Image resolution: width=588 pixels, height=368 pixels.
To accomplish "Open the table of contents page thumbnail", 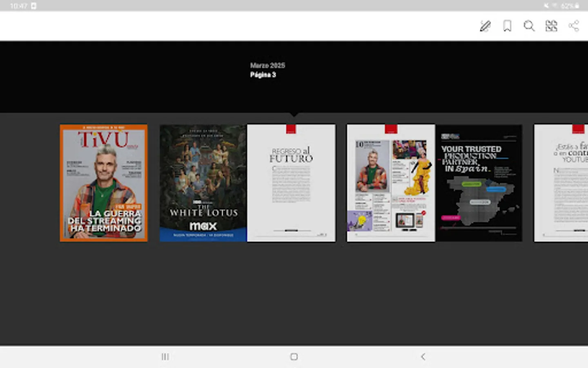I will pos(391,183).
